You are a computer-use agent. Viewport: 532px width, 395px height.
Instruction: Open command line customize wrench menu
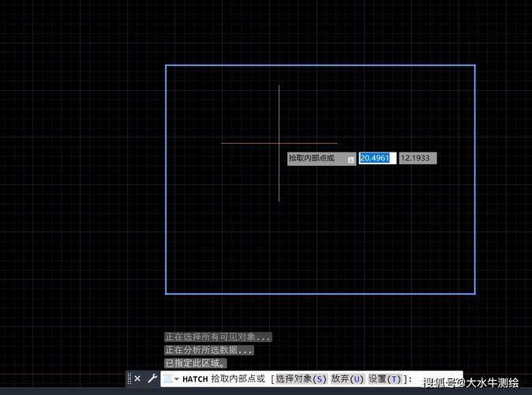[152, 379]
